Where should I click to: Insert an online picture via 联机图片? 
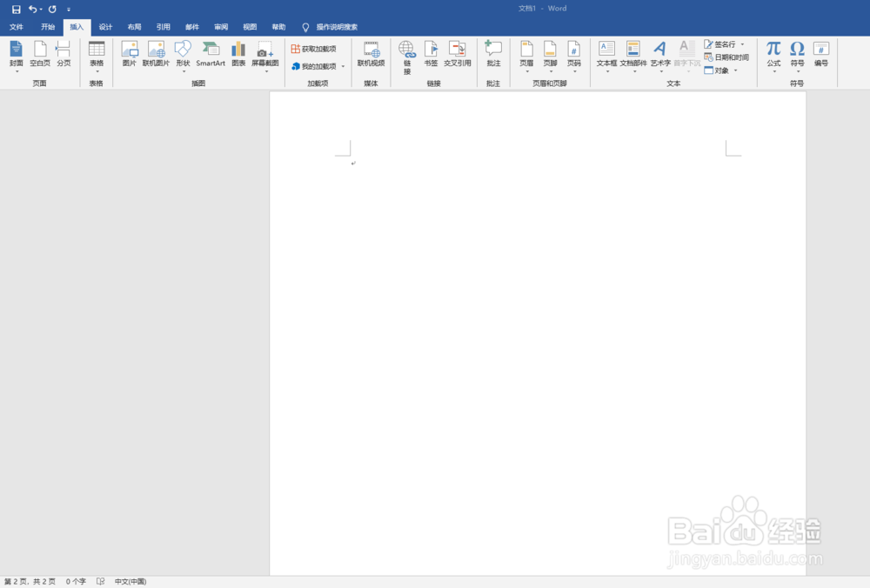coord(156,54)
